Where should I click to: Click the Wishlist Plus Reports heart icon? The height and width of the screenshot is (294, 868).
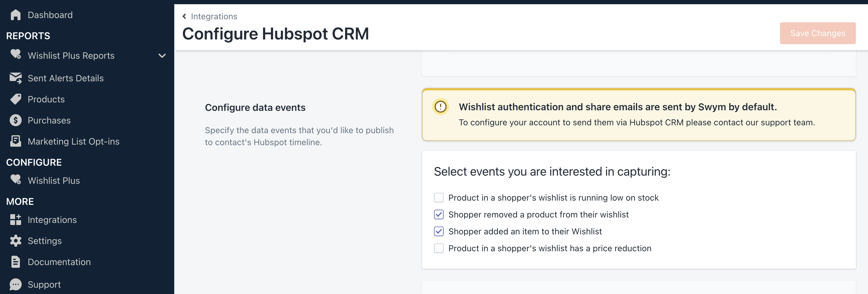pos(15,55)
